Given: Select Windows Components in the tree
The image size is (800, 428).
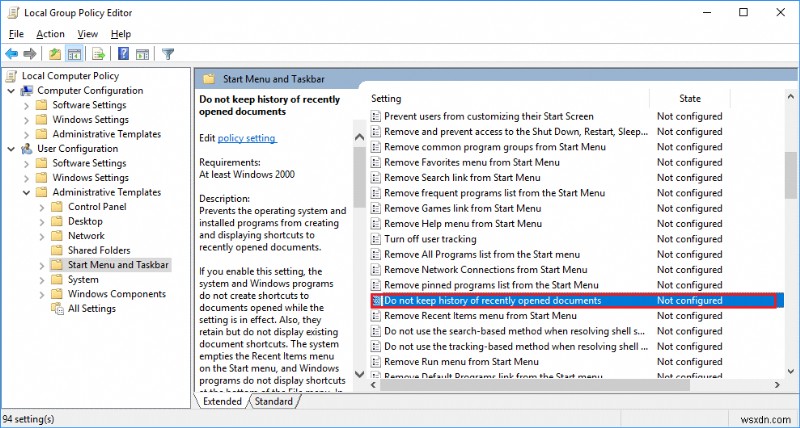Looking at the screenshot, I should tap(117, 294).
